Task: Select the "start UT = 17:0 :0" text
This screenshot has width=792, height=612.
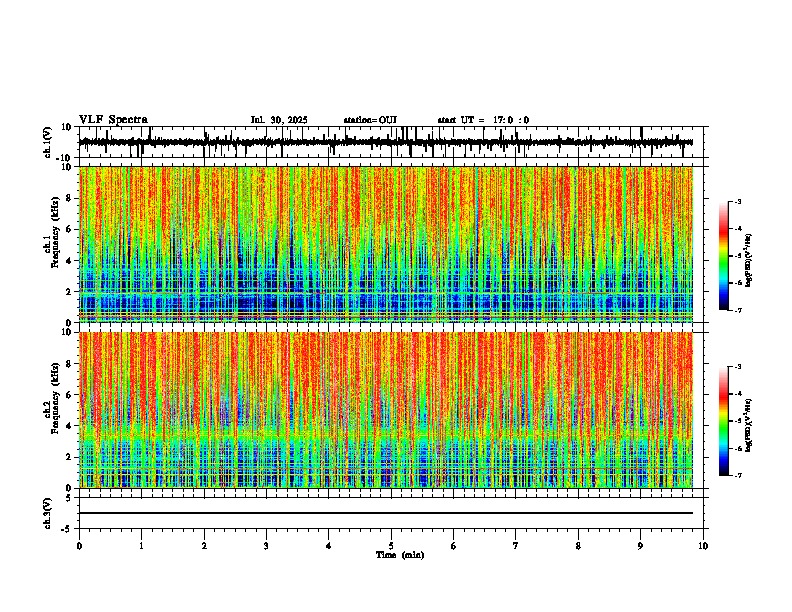Action: tap(483, 120)
